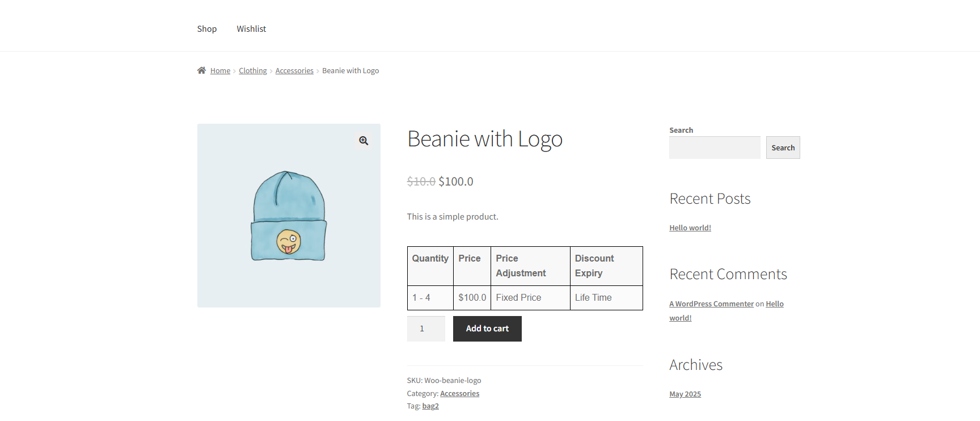The image size is (980, 421).
Task: Navigate to Clothing breadcrumb link
Action: tap(252, 71)
